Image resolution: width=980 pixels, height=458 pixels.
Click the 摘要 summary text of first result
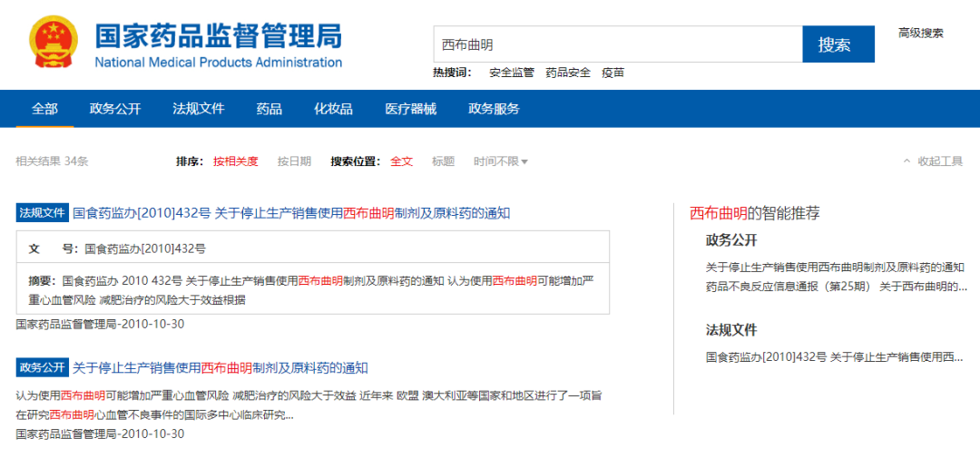point(312,289)
